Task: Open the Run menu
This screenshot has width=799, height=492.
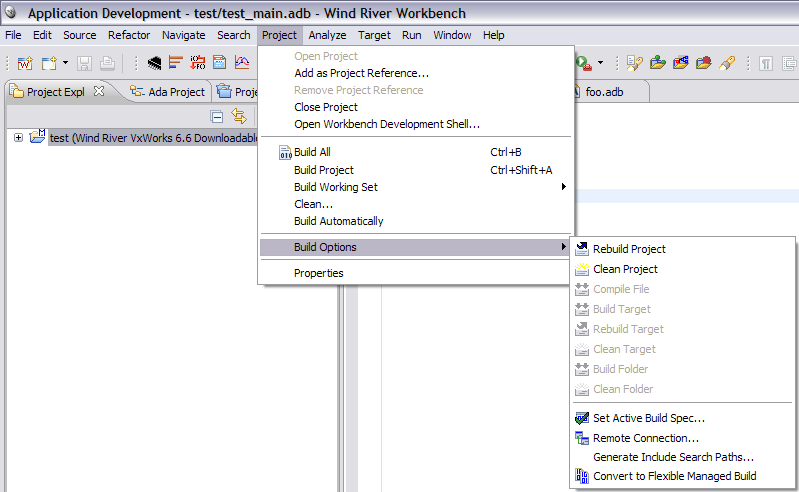Action: [x=412, y=35]
